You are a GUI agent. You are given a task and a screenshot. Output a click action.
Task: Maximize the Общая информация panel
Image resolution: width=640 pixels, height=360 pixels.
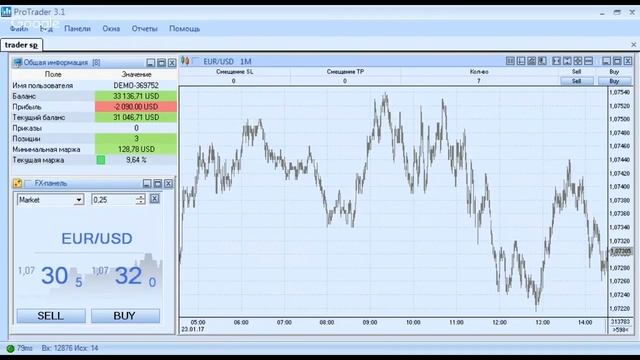pyautogui.click(x=161, y=62)
